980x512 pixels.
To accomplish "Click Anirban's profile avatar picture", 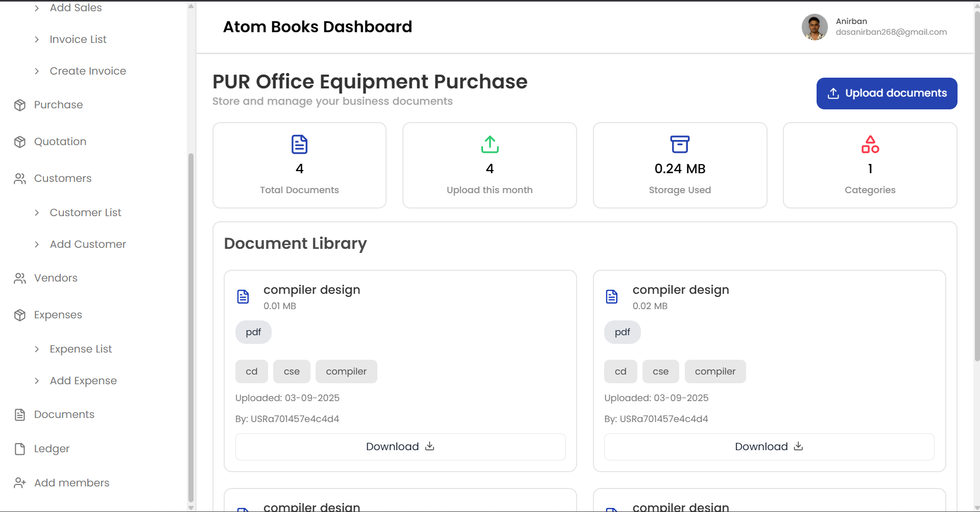I will coord(815,27).
